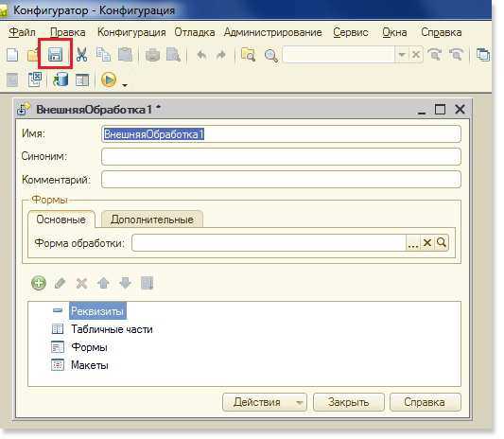Image resolution: width=504 pixels, height=439 pixels.
Task: Click the Copy toolbar icon
Action: [x=103, y=54]
